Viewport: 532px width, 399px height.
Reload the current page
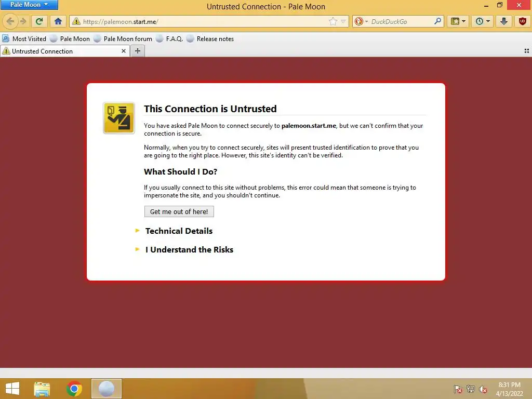pyautogui.click(x=39, y=21)
